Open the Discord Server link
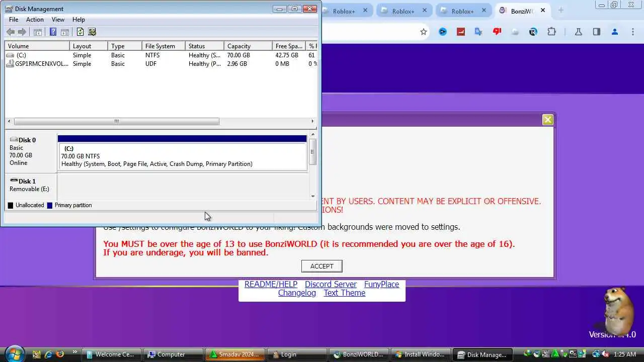The height and width of the screenshot is (362, 644). pos(331,285)
